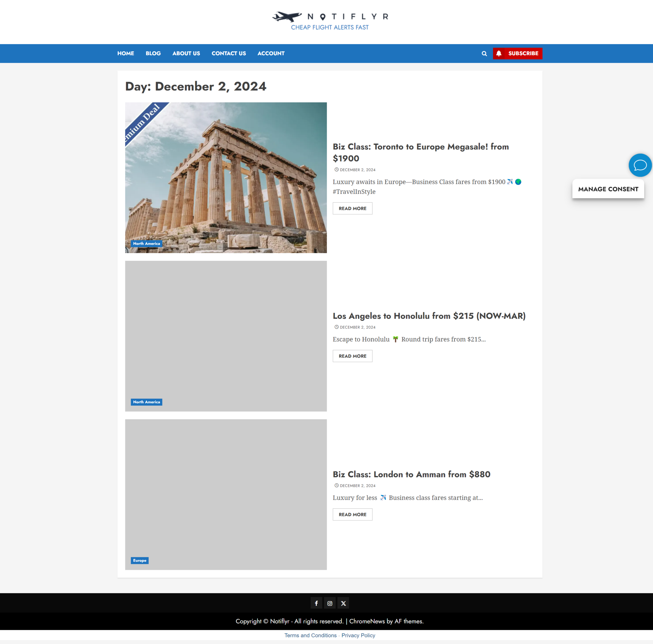Navigate to About Us page

pyautogui.click(x=186, y=54)
